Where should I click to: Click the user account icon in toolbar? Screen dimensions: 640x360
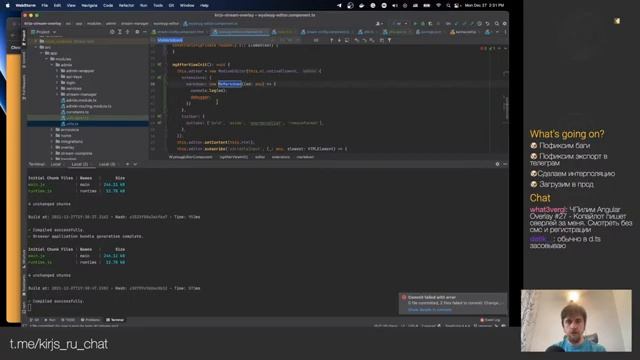[379, 24]
